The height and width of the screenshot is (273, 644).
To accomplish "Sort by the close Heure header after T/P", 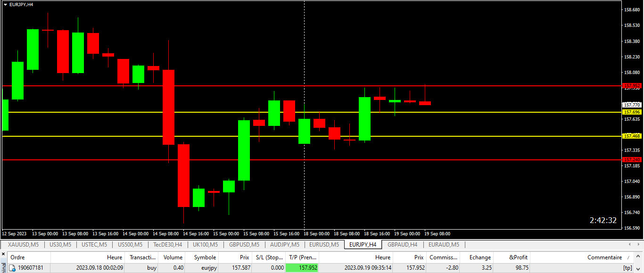I will click(x=355, y=257).
